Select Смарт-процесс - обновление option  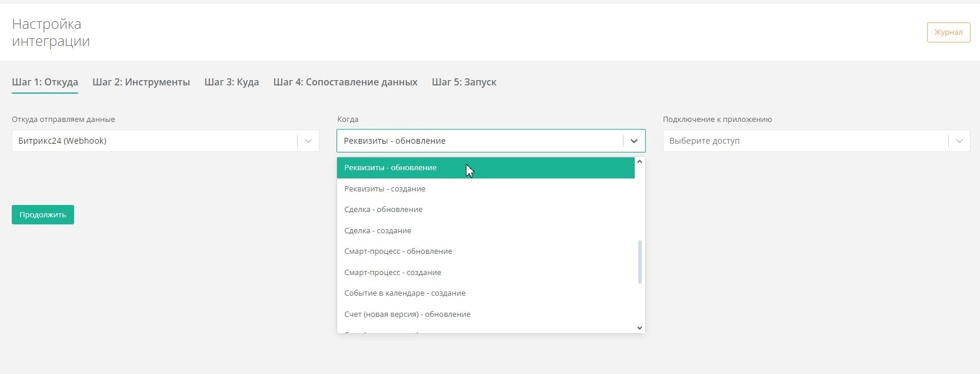pos(398,251)
